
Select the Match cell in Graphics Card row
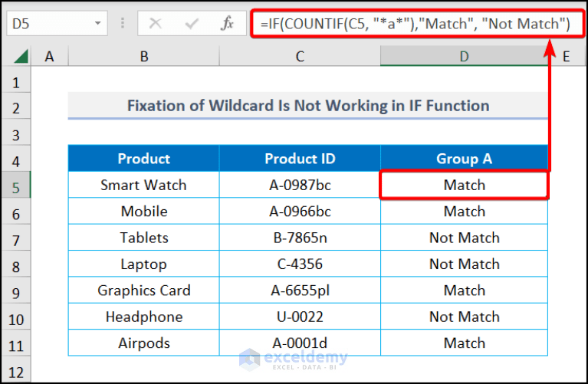click(465, 290)
